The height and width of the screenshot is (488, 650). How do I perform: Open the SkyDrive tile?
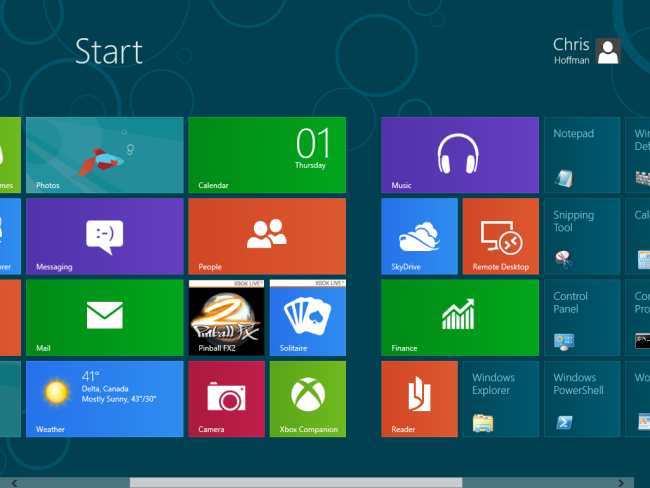[420, 236]
